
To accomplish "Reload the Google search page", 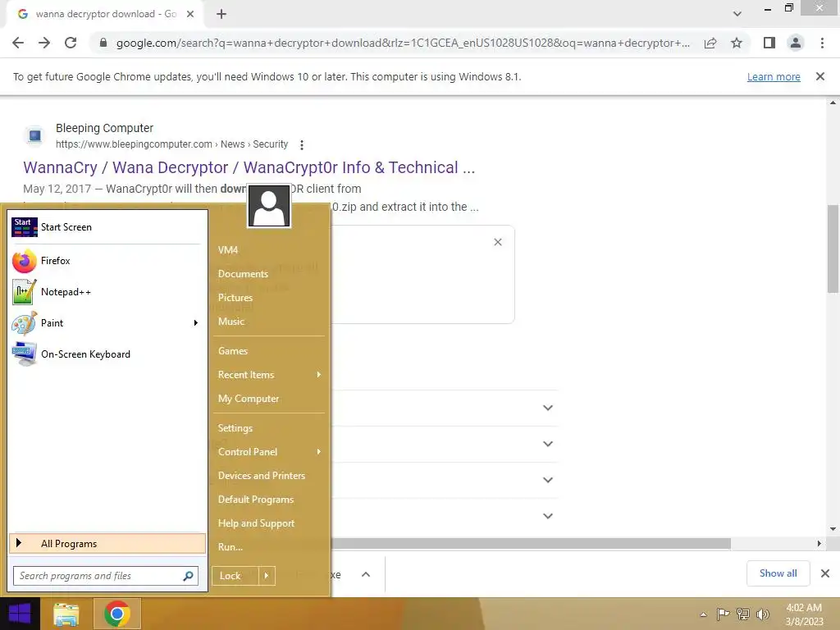I will [71, 43].
